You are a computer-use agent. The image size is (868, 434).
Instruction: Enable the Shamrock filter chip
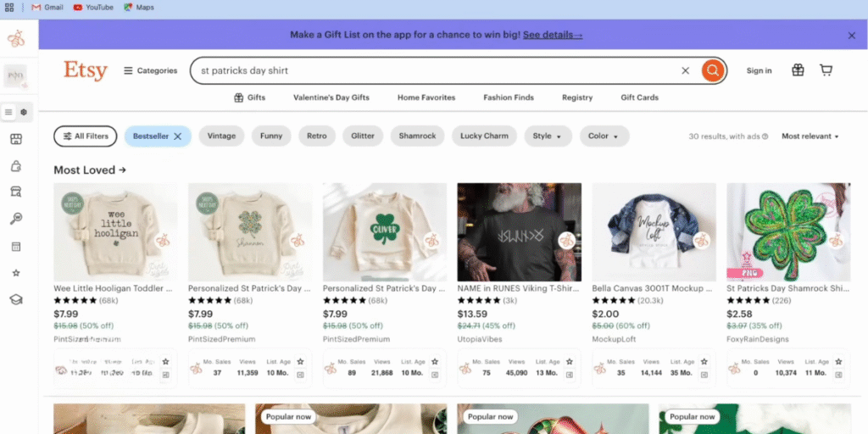point(417,136)
